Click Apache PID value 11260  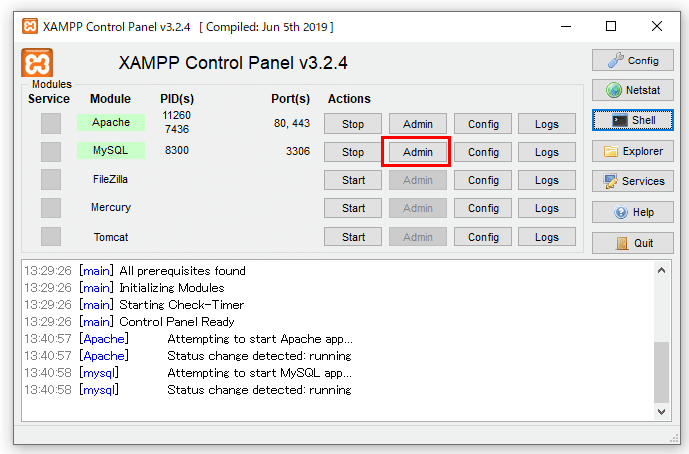click(177, 115)
